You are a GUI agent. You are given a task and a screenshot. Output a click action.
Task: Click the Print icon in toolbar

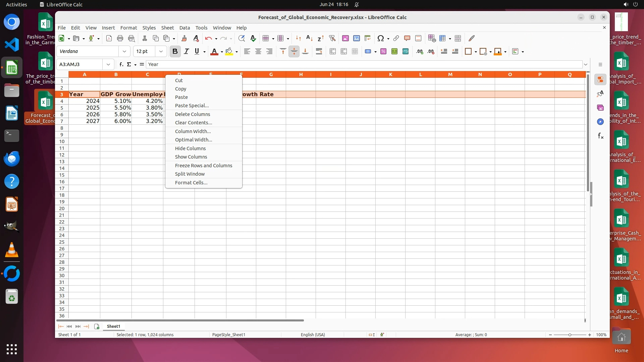tap(120, 38)
